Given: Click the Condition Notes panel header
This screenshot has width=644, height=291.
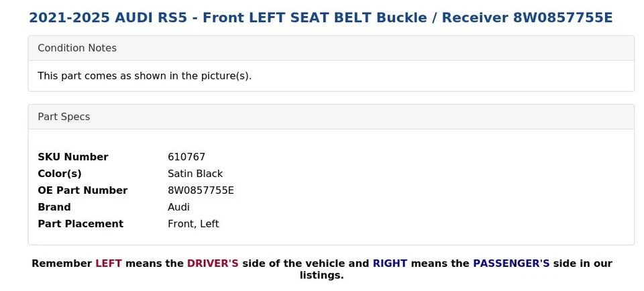Looking at the screenshot, I should [77, 48].
